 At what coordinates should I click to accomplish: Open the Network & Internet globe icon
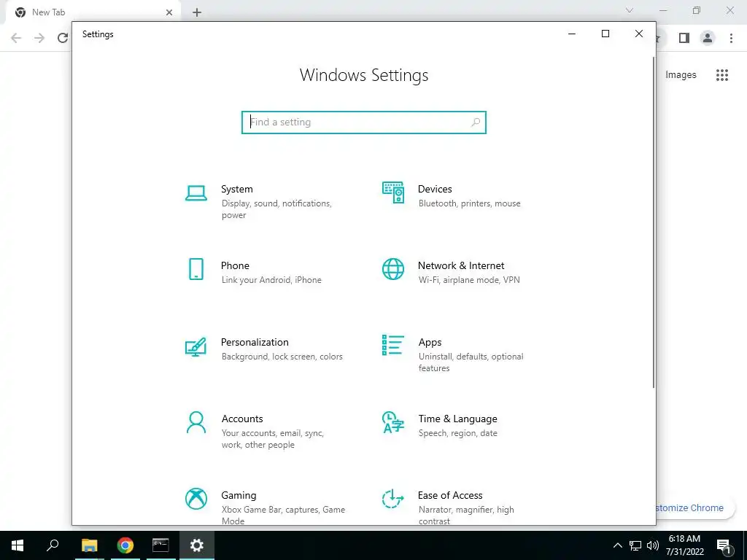(x=393, y=269)
